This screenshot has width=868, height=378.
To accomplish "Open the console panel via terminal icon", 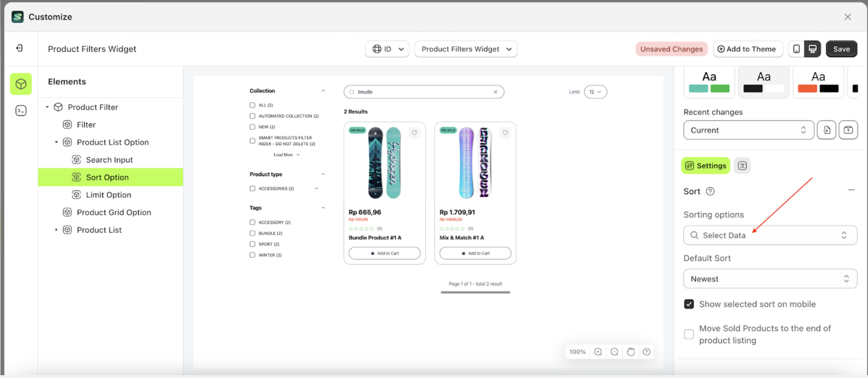I will click(x=21, y=110).
